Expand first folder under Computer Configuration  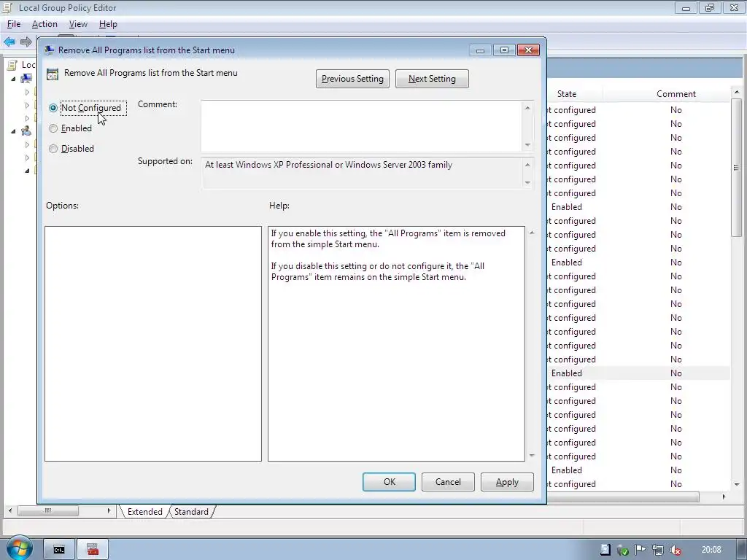(27, 92)
